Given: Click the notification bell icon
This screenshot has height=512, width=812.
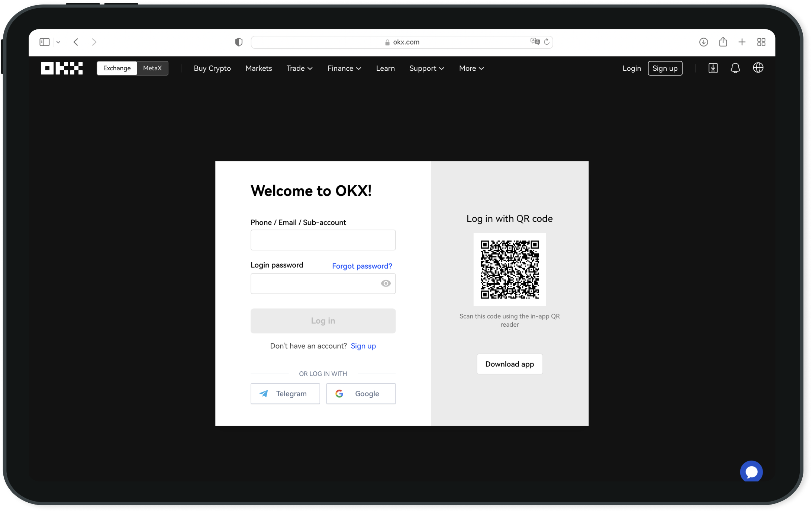Looking at the screenshot, I should pos(735,68).
